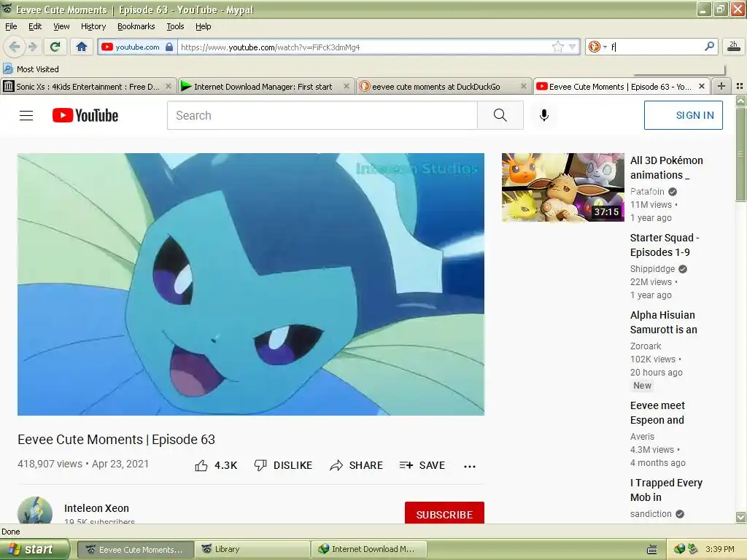Open the Most Visited bookmarks folder
Image resolution: width=747 pixels, height=560 pixels.
(31, 69)
